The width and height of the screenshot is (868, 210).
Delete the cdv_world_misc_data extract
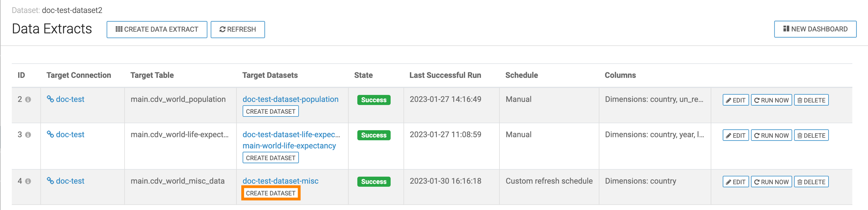click(x=811, y=182)
